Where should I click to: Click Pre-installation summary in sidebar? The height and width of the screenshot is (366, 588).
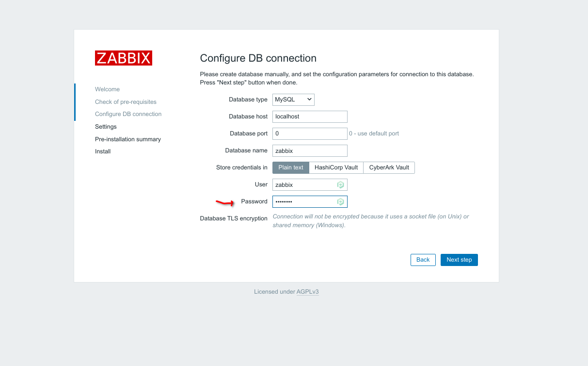click(x=127, y=139)
